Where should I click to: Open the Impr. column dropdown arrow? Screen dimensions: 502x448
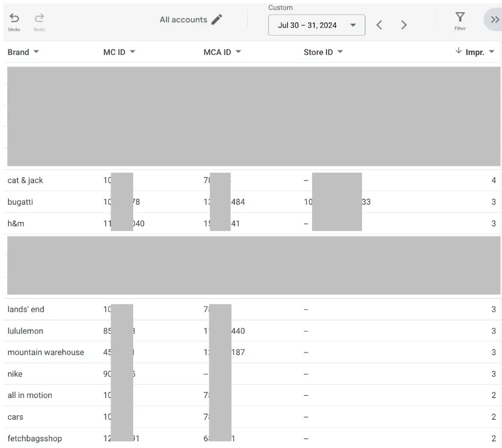tap(491, 52)
